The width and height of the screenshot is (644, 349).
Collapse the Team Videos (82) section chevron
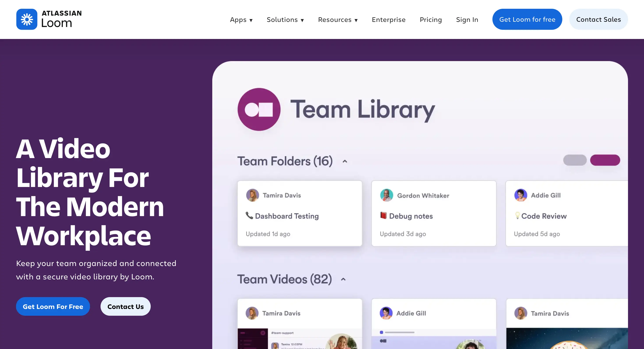tap(343, 279)
